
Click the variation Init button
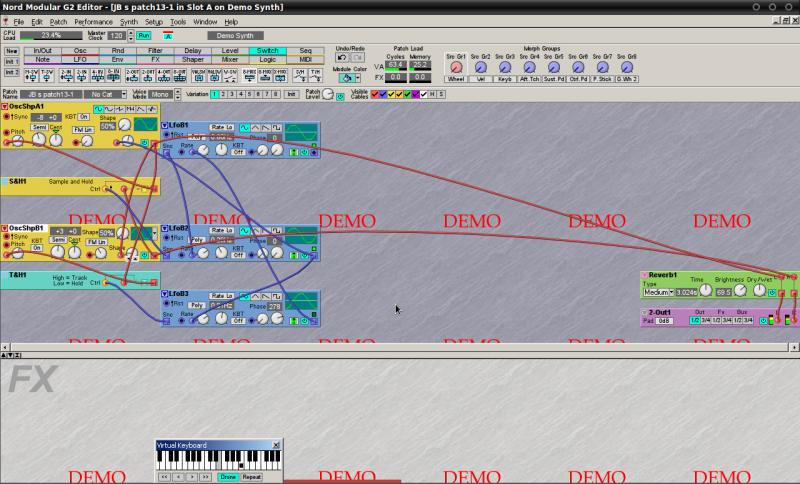point(291,94)
